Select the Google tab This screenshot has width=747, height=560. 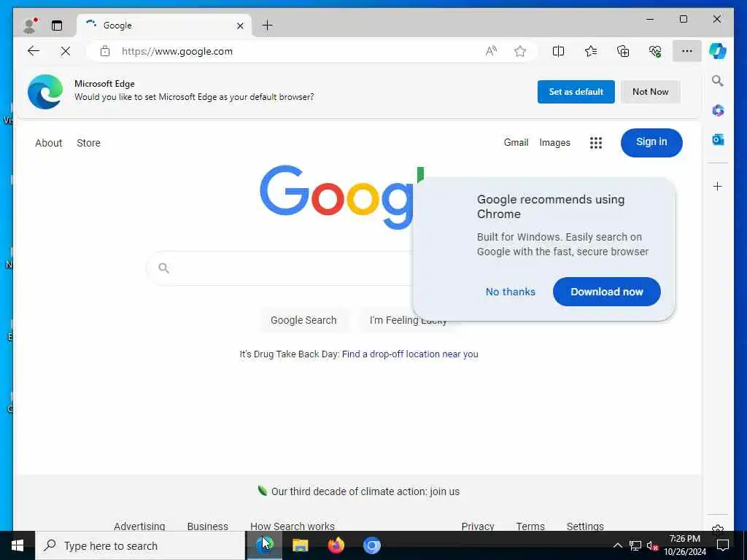(x=163, y=26)
